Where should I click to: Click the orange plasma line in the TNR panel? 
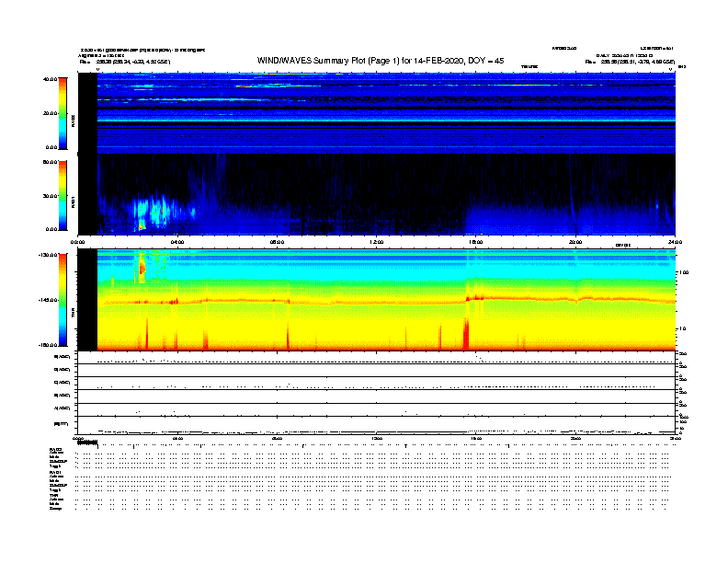point(386,301)
